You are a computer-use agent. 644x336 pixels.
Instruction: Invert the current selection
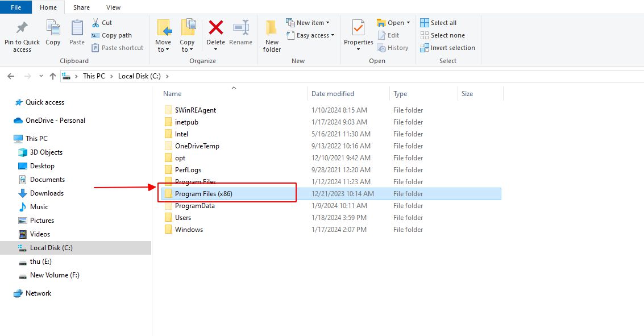pyautogui.click(x=448, y=47)
